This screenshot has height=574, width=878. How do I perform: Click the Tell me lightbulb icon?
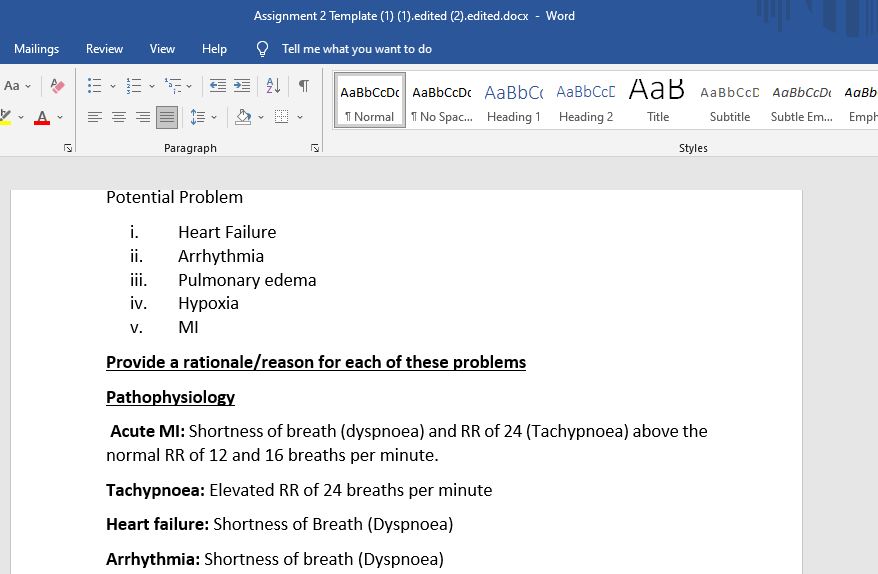pyautogui.click(x=262, y=49)
